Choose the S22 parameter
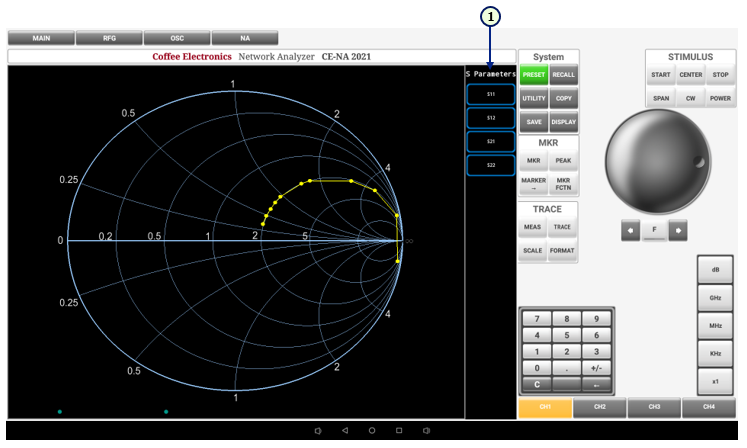 pos(490,164)
